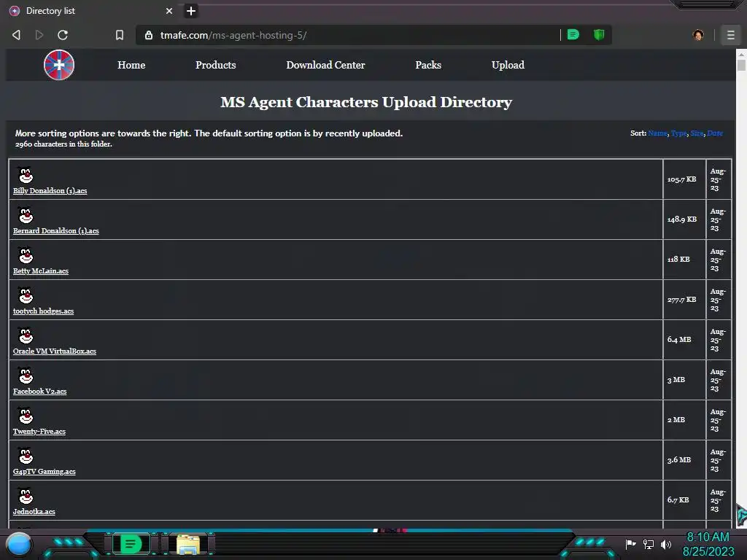
Task: Select the 105.7 KB size cell
Action: (x=684, y=179)
